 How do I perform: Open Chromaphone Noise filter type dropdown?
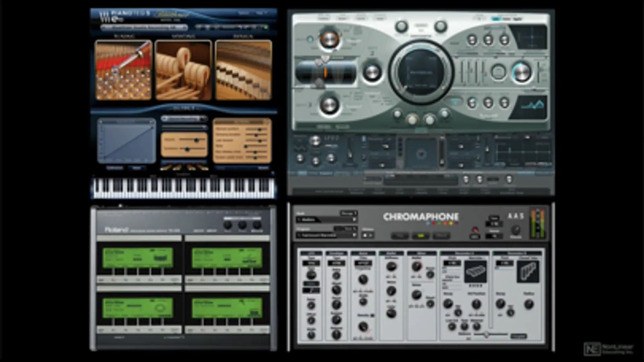click(362, 263)
